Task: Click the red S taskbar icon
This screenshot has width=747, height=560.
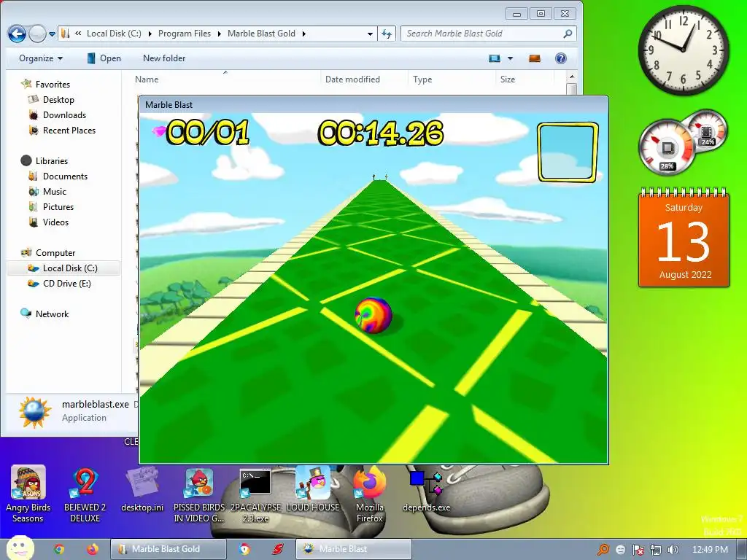Action: 278,549
